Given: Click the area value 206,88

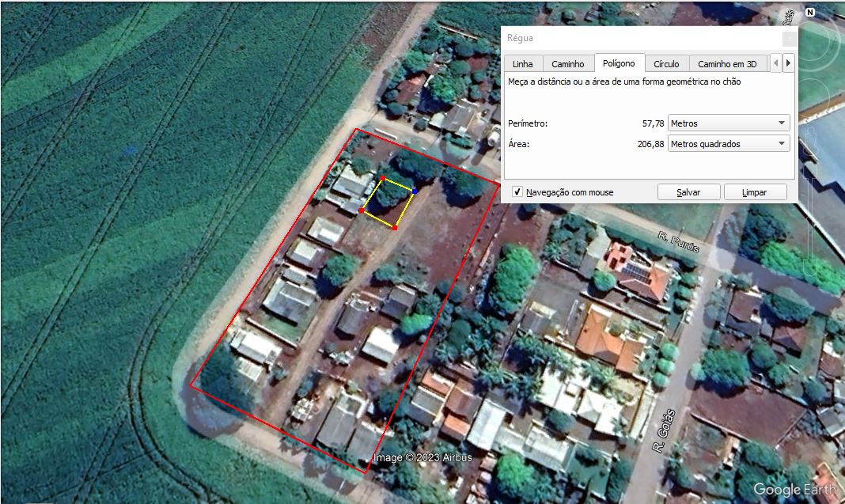Looking at the screenshot, I should pyautogui.click(x=650, y=144).
